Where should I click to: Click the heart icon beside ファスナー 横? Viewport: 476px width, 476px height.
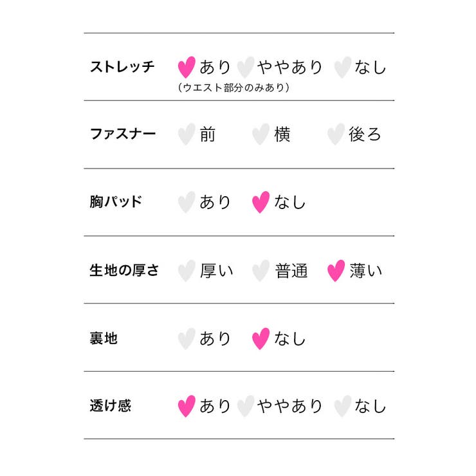tap(261, 134)
